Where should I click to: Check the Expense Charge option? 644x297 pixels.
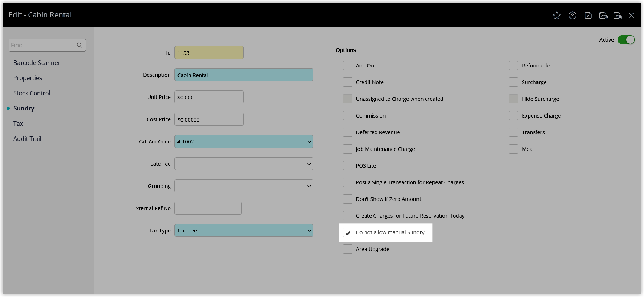pyautogui.click(x=513, y=116)
